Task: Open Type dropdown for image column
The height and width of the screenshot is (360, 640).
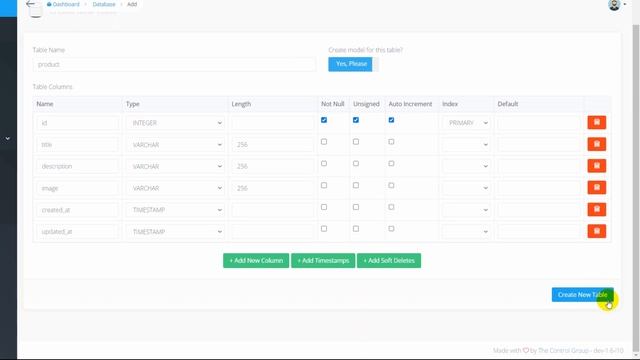Action: click(x=175, y=188)
